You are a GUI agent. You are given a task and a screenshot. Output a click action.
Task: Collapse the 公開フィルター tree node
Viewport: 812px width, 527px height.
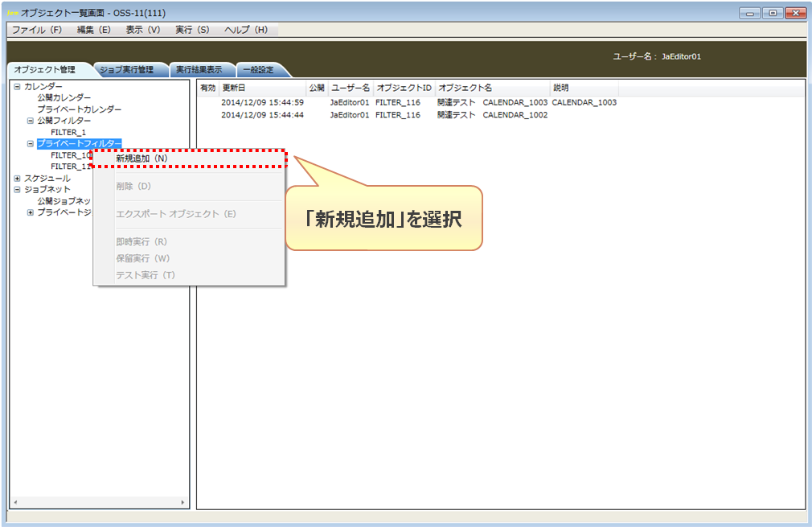30,121
